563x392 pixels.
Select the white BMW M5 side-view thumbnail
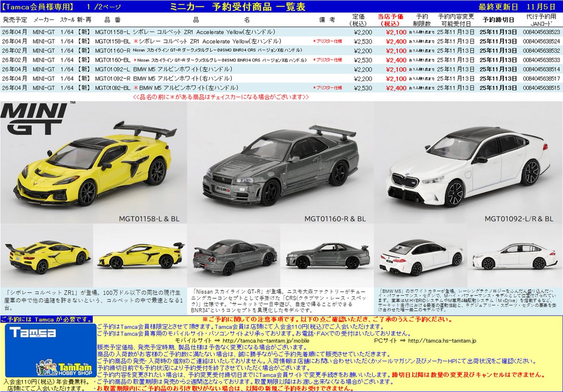coord(515,256)
